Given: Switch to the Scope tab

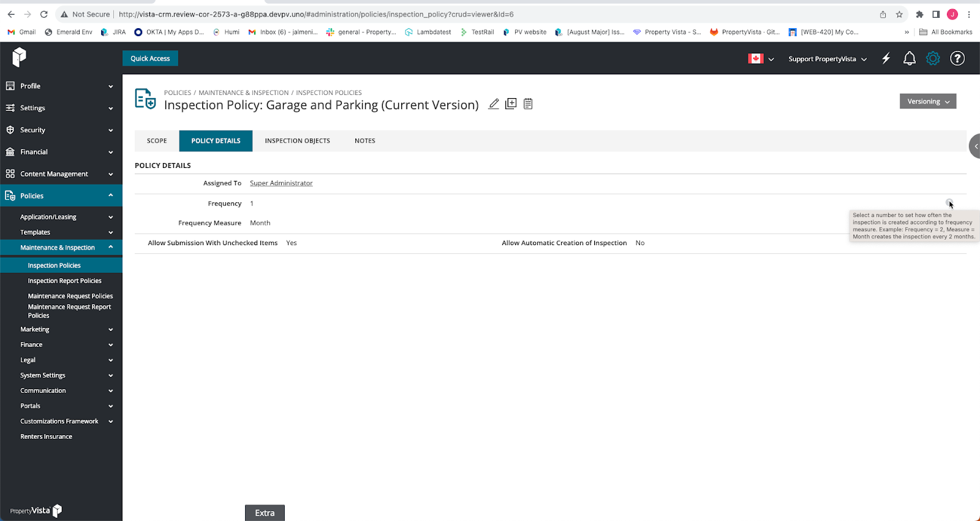Looking at the screenshot, I should pos(157,141).
